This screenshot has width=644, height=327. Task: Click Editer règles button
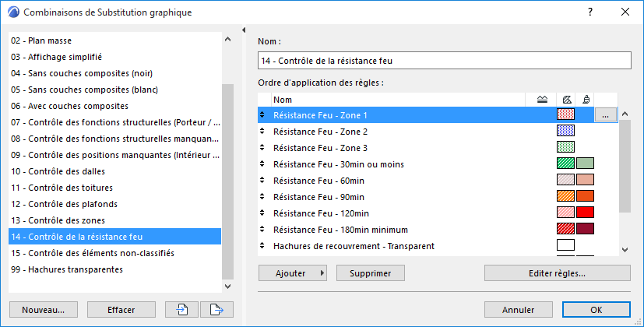557,273
